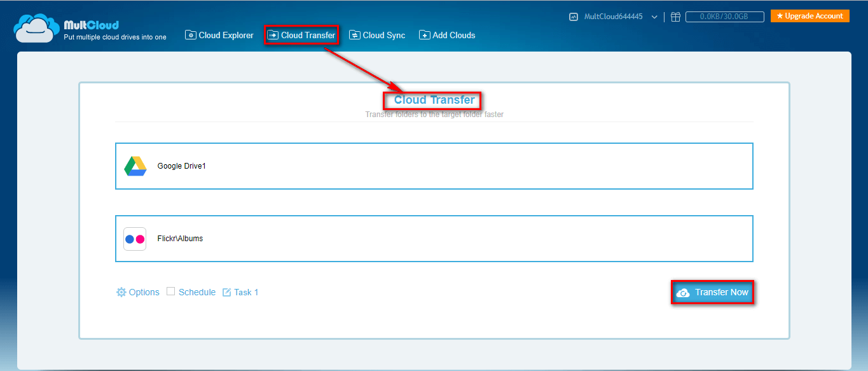Switch to the Cloud Transfer tab
This screenshot has height=371, width=868.
[301, 35]
